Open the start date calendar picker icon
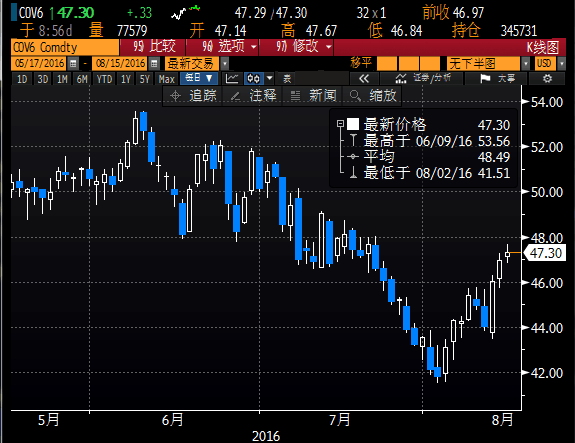 [x=73, y=64]
